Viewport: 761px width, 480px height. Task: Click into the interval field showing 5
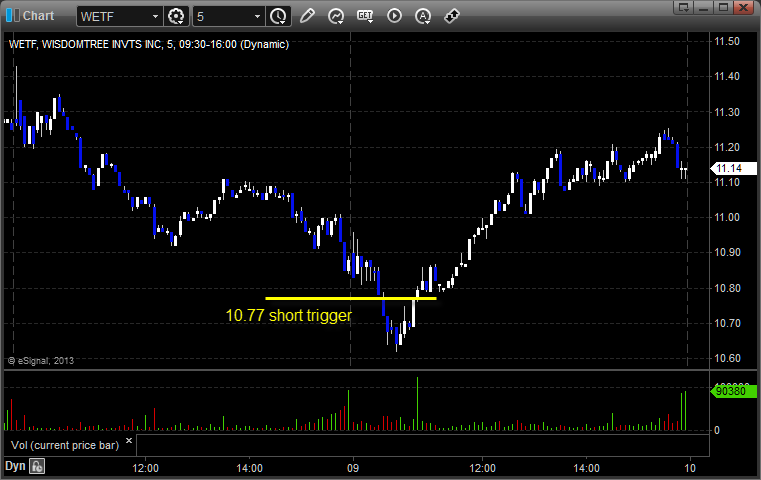coord(223,17)
